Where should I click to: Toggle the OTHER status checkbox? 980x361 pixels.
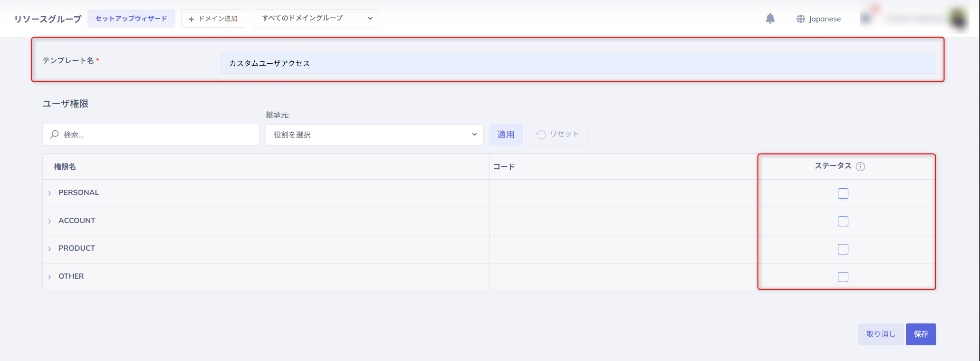click(843, 277)
